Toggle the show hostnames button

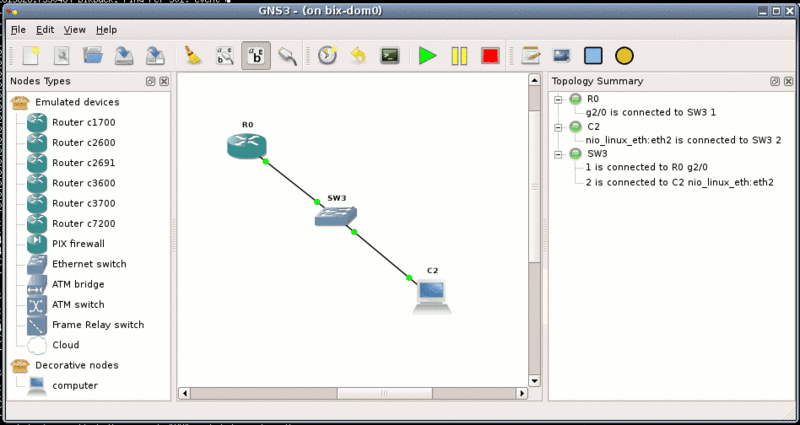click(x=256, y=56)
